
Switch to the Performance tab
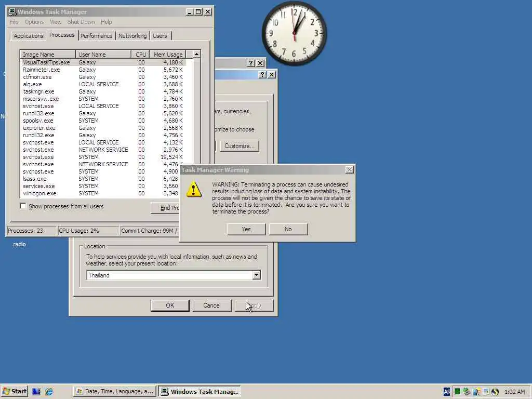coord(96,36)
